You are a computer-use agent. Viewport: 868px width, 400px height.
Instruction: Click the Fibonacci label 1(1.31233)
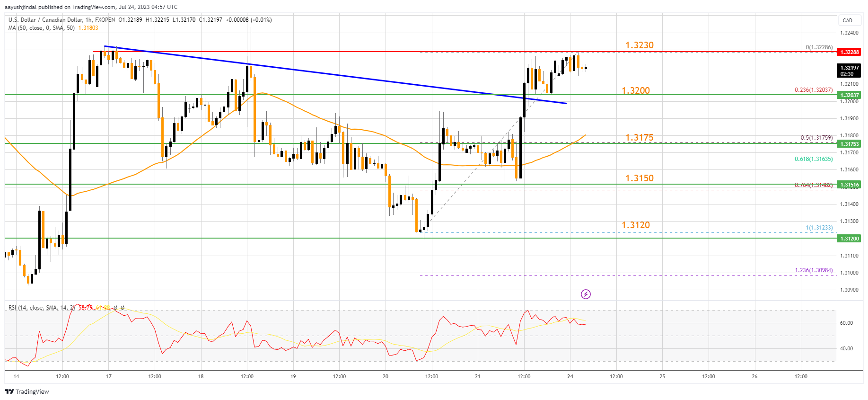pyautogui.click(x=819, y=228)
